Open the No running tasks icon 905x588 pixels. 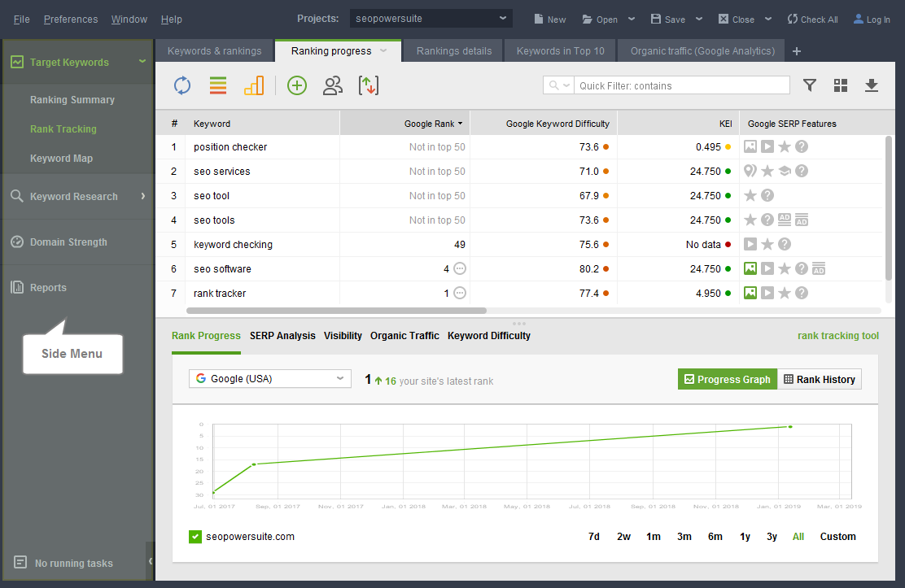point(20,562)
